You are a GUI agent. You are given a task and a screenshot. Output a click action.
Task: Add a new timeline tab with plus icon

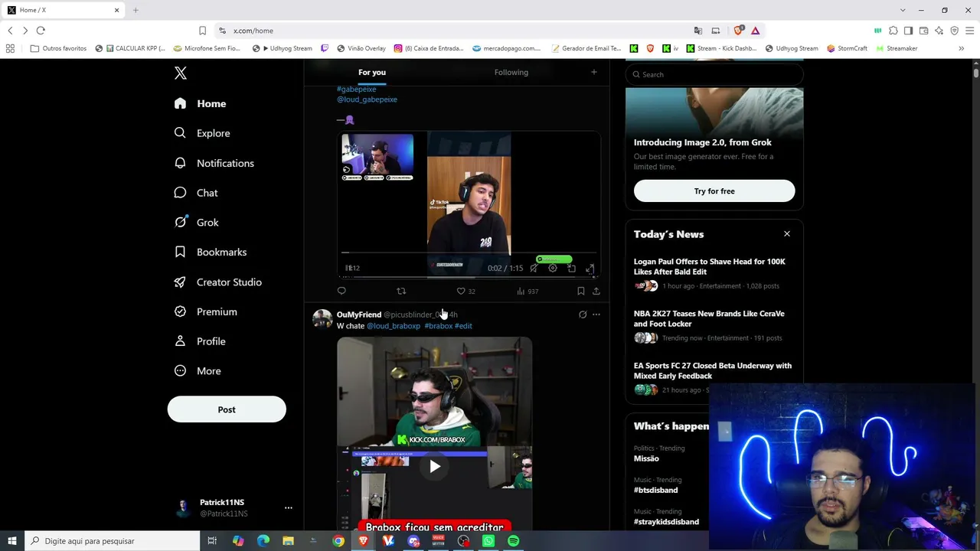pyautogui.click(x=593, y=72)
